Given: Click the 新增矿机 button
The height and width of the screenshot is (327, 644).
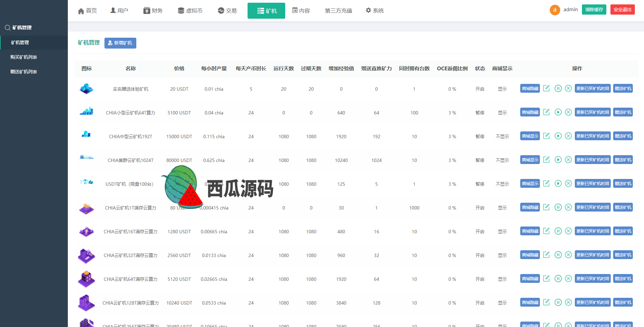Looking at the screenshot, I should tap(120, 43).
